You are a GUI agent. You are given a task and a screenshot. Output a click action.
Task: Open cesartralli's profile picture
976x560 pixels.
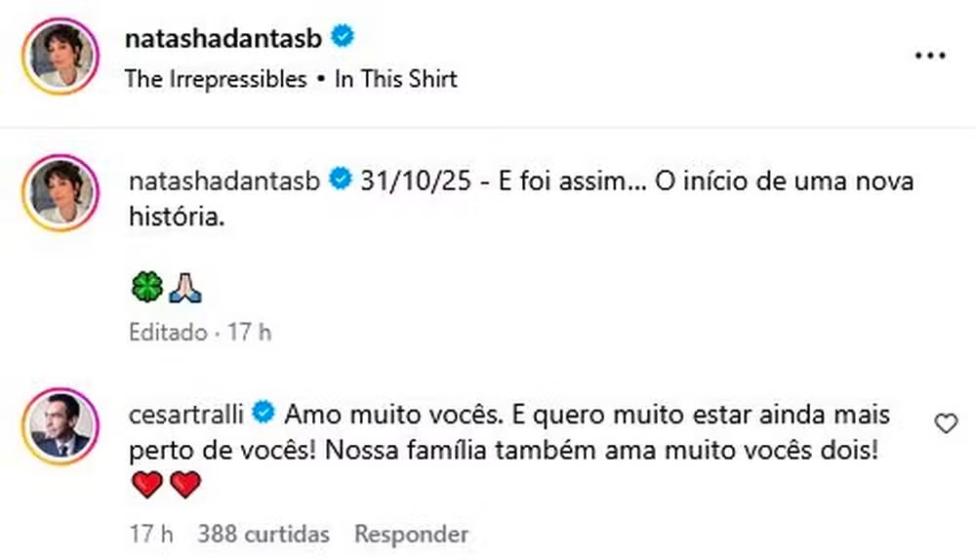tap(60, 426)
